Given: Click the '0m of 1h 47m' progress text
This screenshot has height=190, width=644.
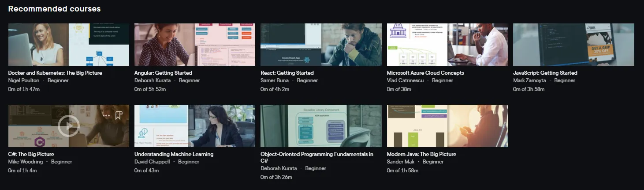Looking at the screenshot, I should 24,89.
